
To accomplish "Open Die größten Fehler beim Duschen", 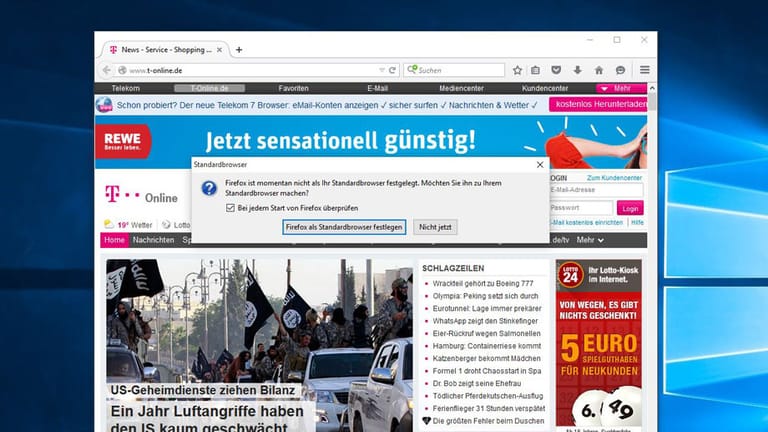I will coord(488,421).
